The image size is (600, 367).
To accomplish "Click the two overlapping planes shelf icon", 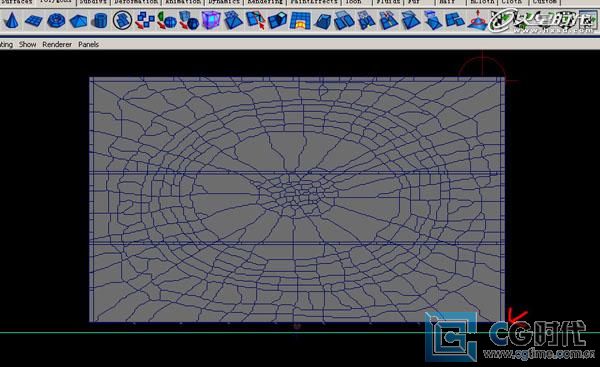I will pos(455,21).
